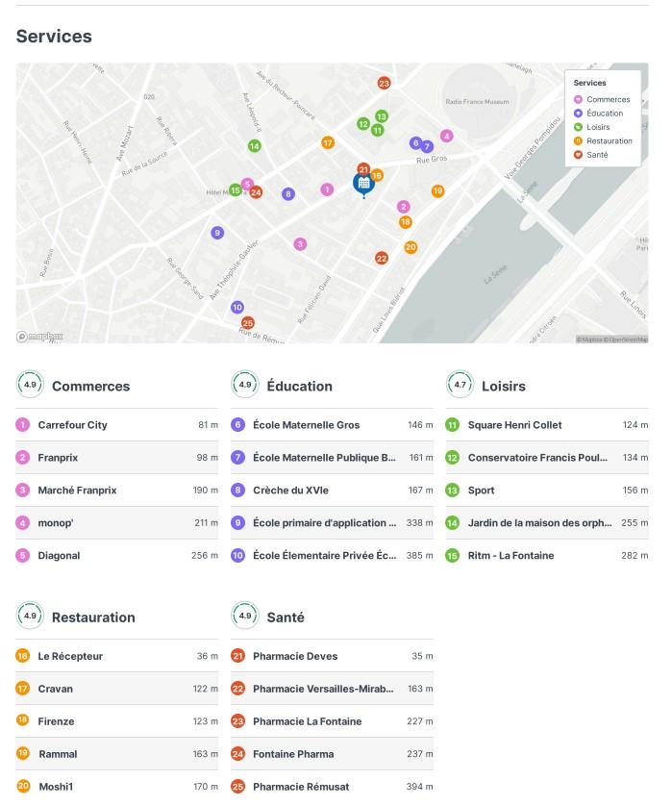Toggle Éducation in the map legend
This screenshot has width=672, height=806.
pos(602,113)
